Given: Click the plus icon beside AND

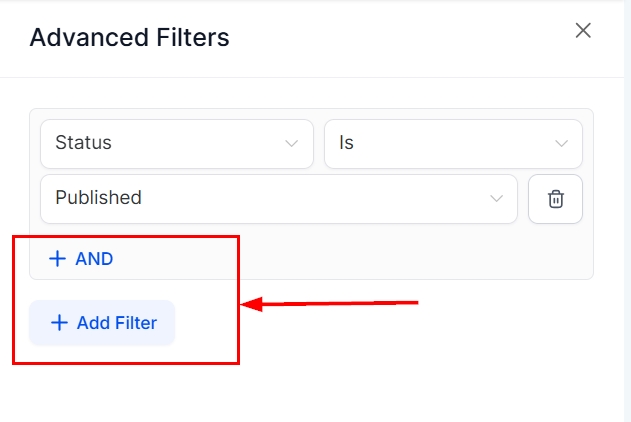Looking at the screenshot, I should [57, 259].
